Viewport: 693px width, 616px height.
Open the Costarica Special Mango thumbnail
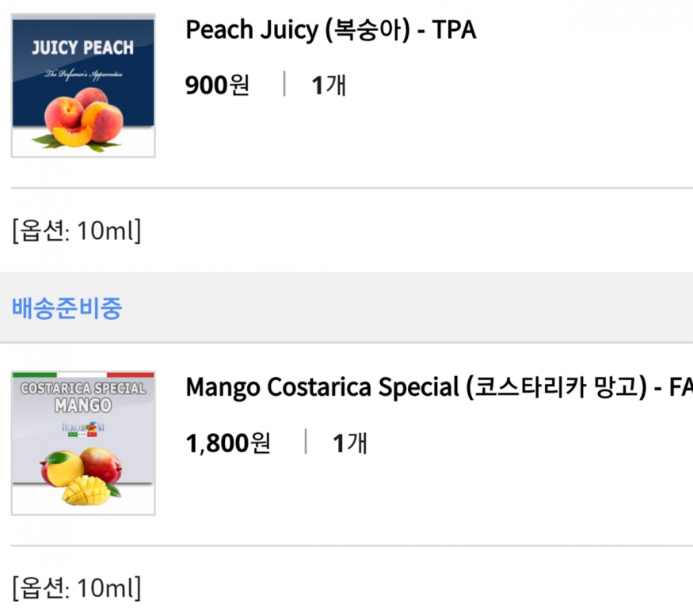(83, 443)
